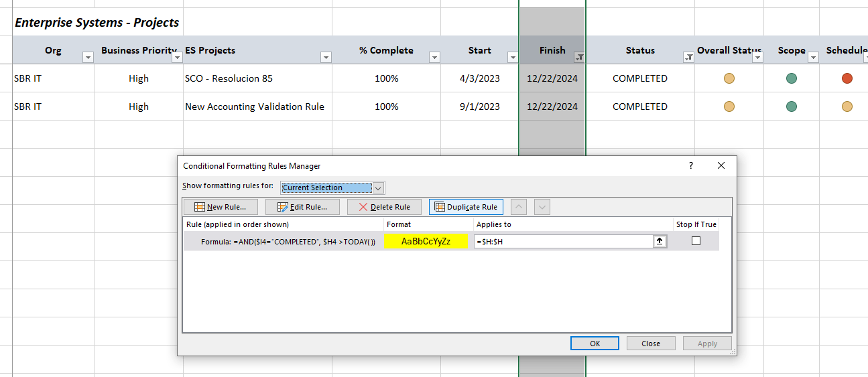Viewport: 868px width, 377px height.
Task: Click the Status column header
Action: pos(640,50)
